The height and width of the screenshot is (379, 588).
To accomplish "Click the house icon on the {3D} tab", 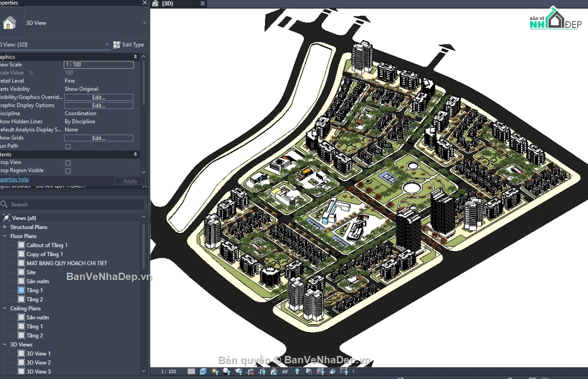I will click(x=155, y=3).
